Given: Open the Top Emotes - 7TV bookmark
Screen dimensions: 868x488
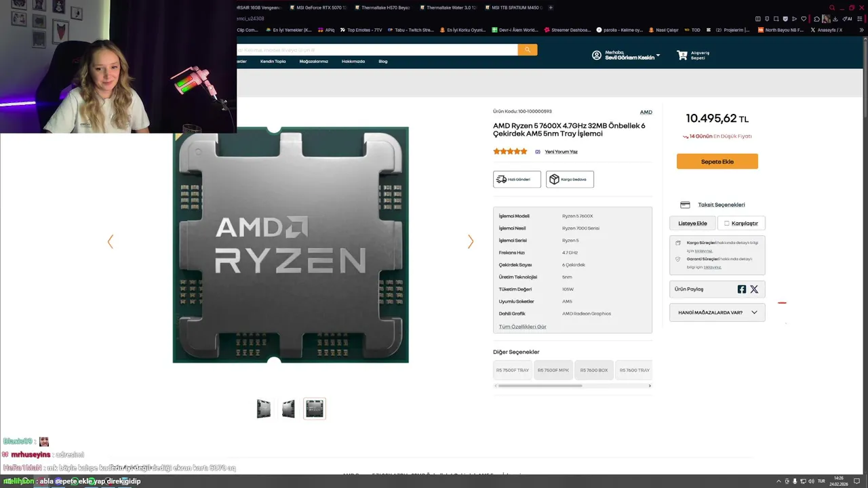Looking at the screenshot, I should click(x=361, y=30).
